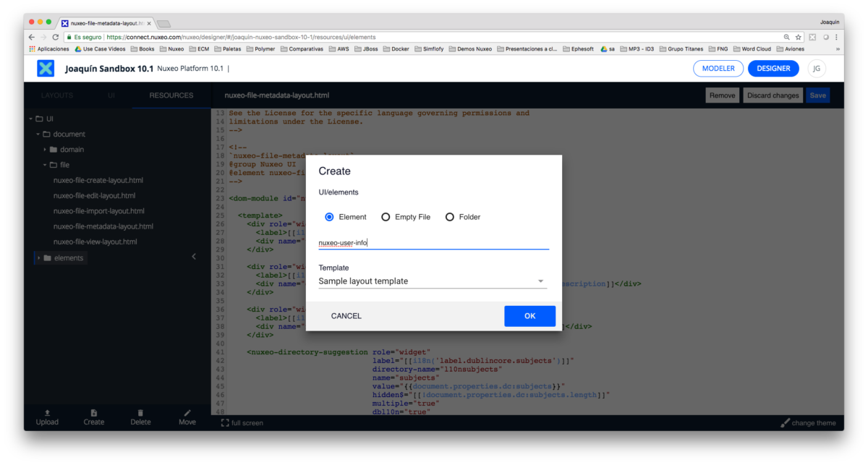This screenshot has width=868, height=465.
Task: Select the Delete trash icon
Action: pos(140,417)
